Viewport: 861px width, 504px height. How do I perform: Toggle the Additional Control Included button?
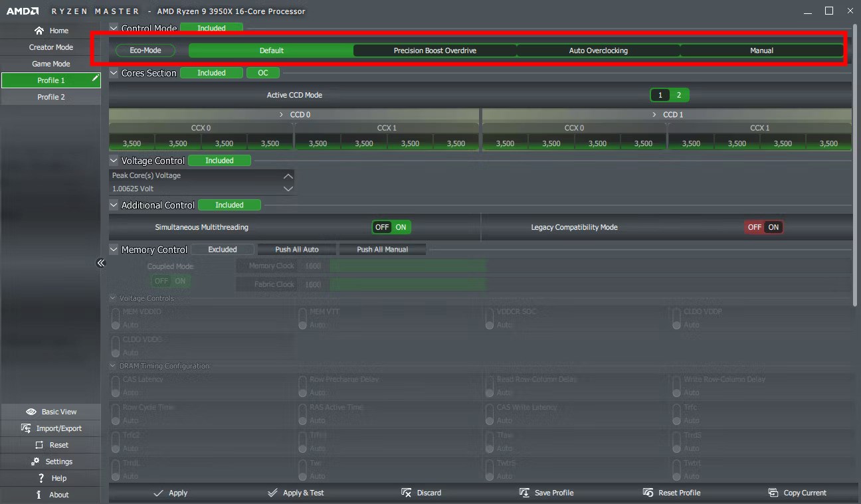pos(229,205)
